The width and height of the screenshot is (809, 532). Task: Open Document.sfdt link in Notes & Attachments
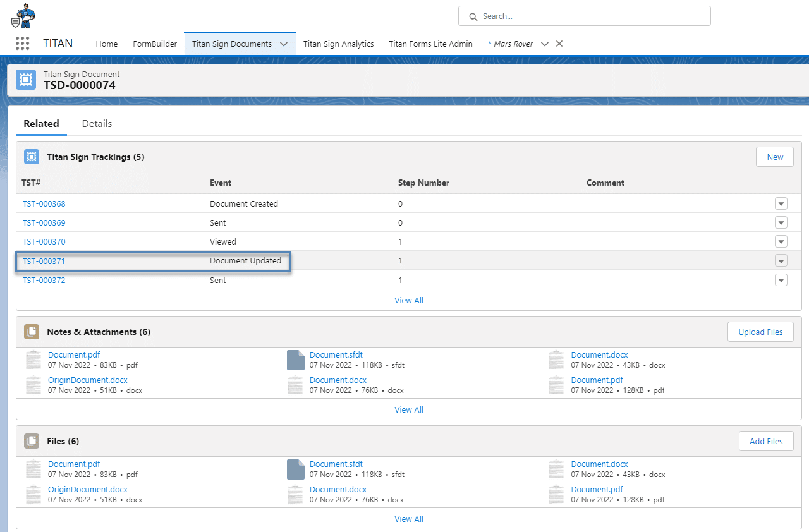[x=336, y=354]
